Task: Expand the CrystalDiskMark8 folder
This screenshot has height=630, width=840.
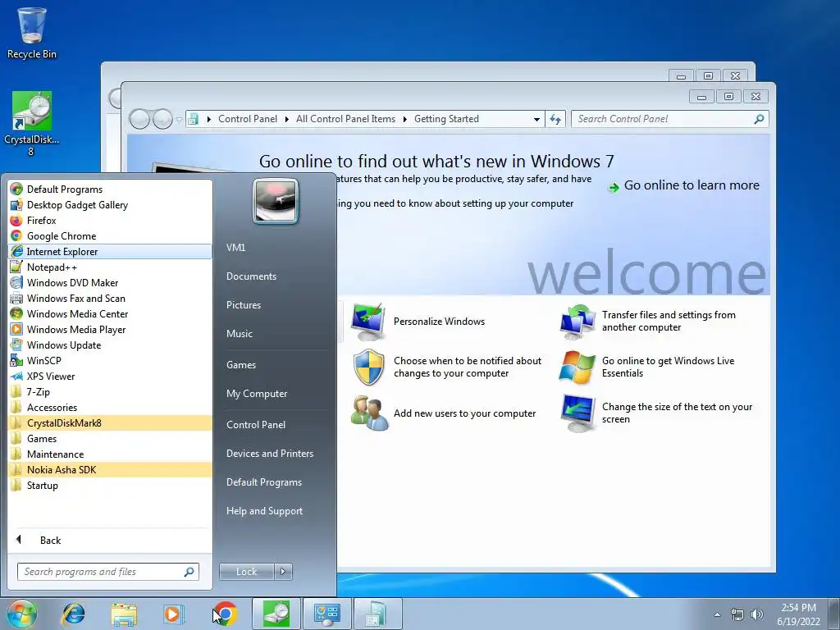Action: [110, 422]
